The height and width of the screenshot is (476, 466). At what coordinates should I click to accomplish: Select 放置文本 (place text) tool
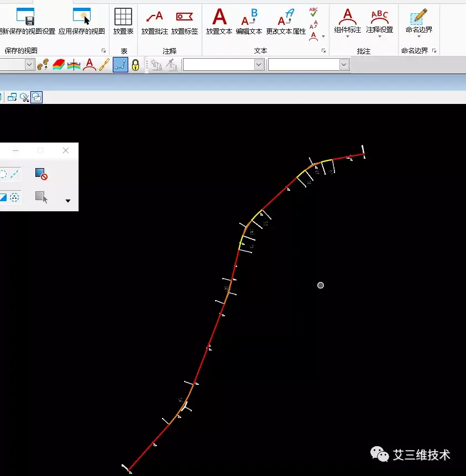point(219,22)
